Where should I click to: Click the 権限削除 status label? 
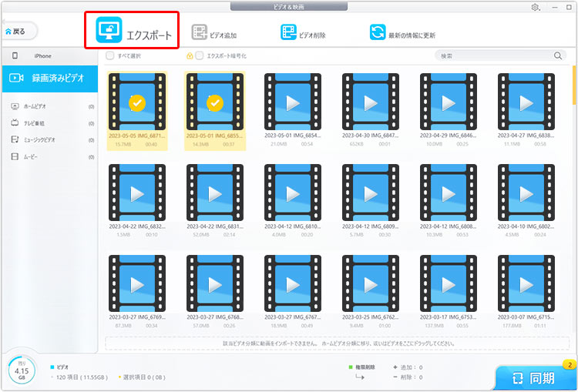coord(365,367)
